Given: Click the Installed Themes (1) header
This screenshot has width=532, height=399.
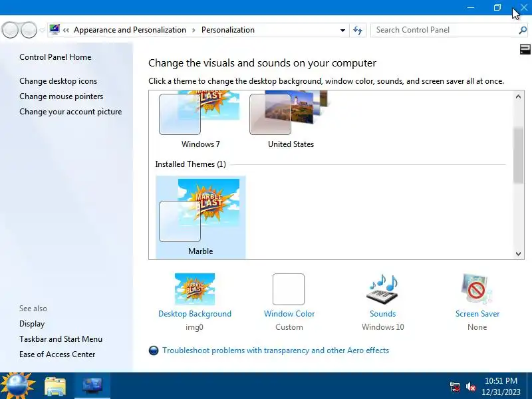Looking at the screenshot, I should 190,164.
